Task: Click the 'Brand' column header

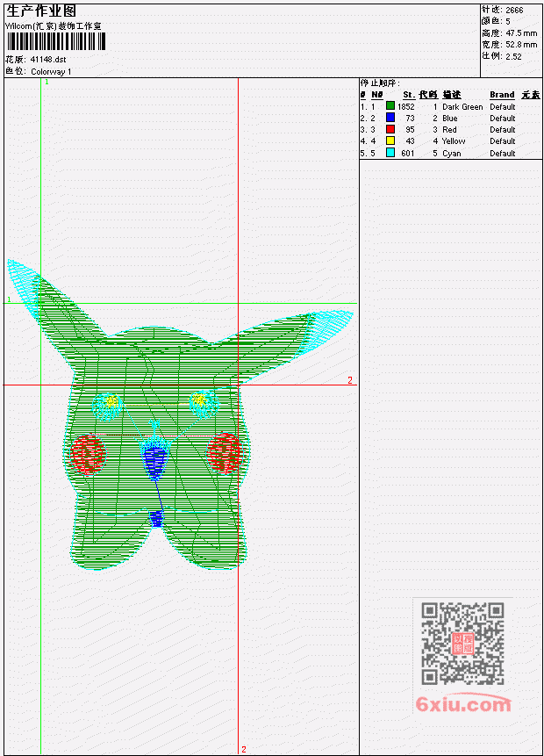Action: pos(502,95)
